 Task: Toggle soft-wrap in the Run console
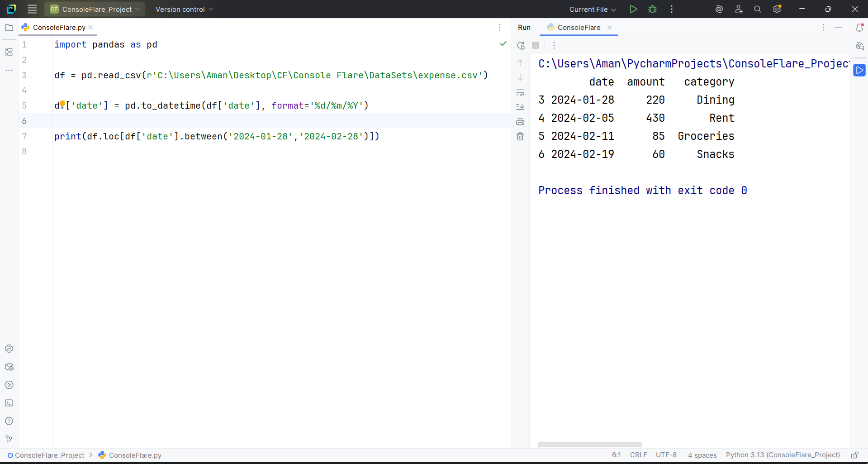pos(520,93)
